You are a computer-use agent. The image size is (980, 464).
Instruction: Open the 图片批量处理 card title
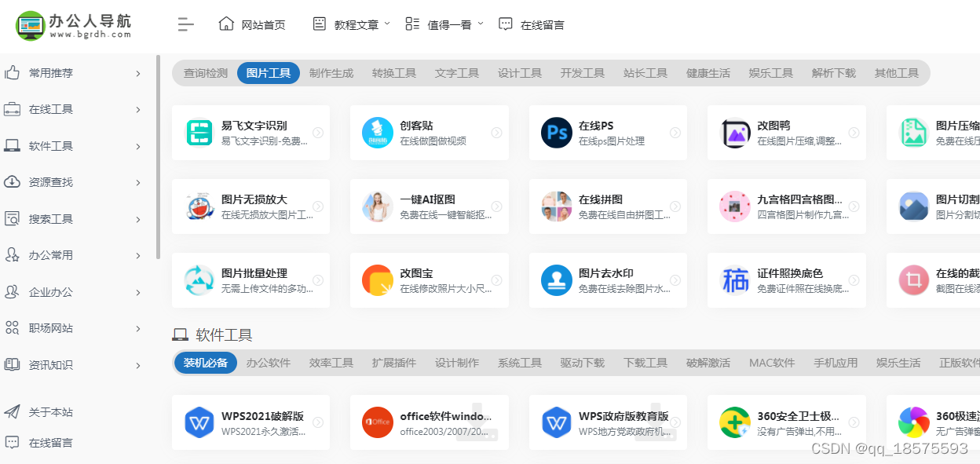point(254,273)
